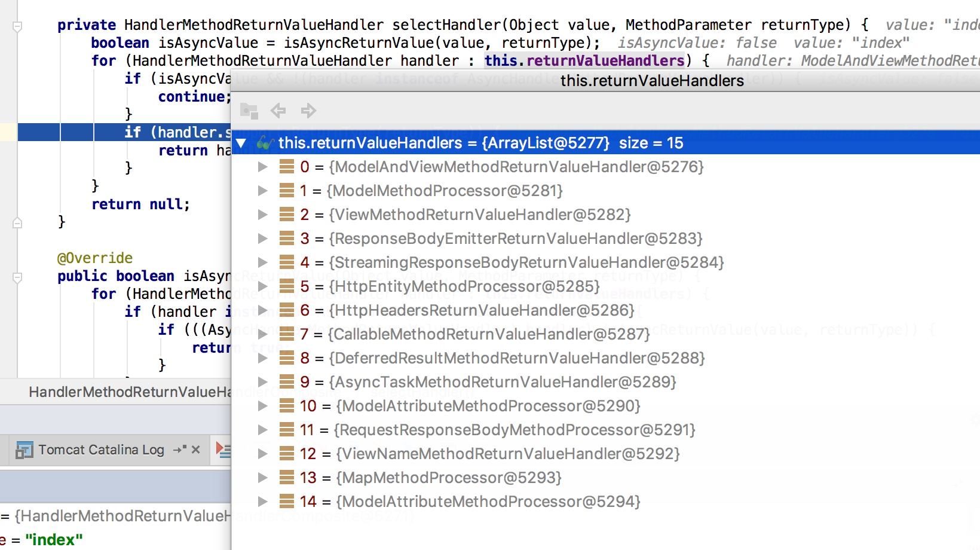Click the @Override annotation
Screen dimensions: 980x550
click(95, 258)
